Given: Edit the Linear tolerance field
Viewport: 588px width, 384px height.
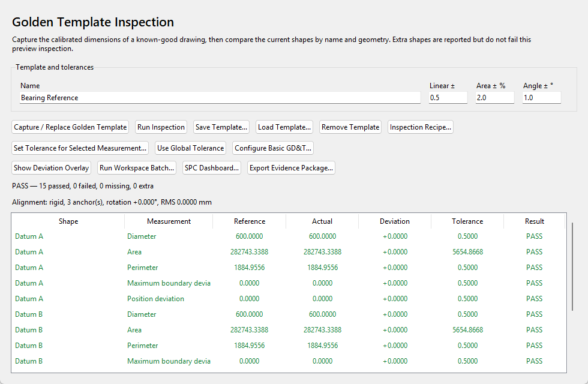Looking at the screenshot, I should click(448, 97).
